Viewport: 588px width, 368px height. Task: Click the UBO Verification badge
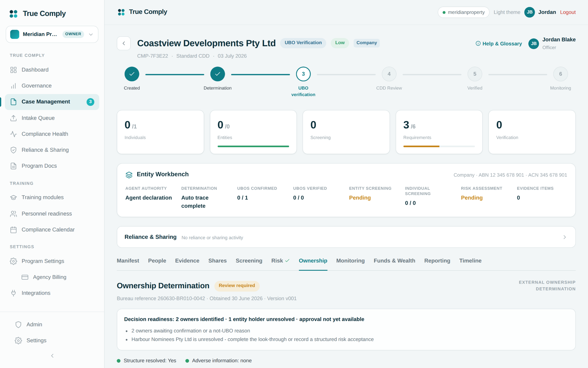pos(303,43)
